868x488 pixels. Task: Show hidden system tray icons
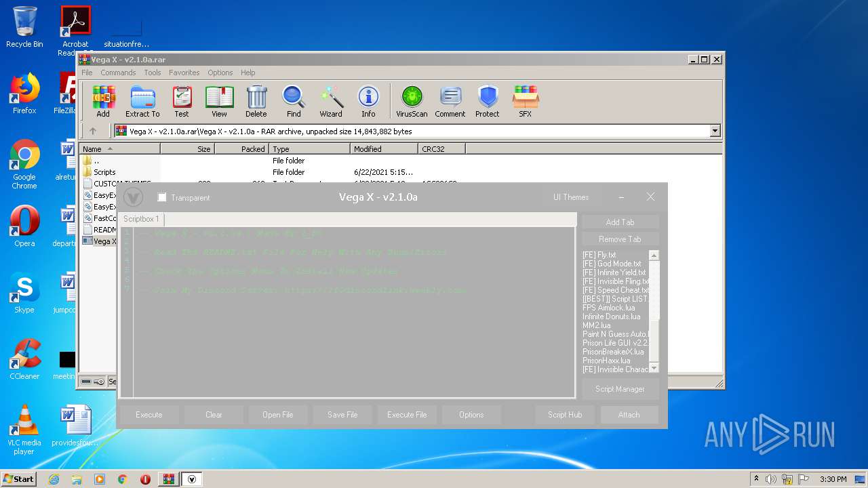(756, 479)
